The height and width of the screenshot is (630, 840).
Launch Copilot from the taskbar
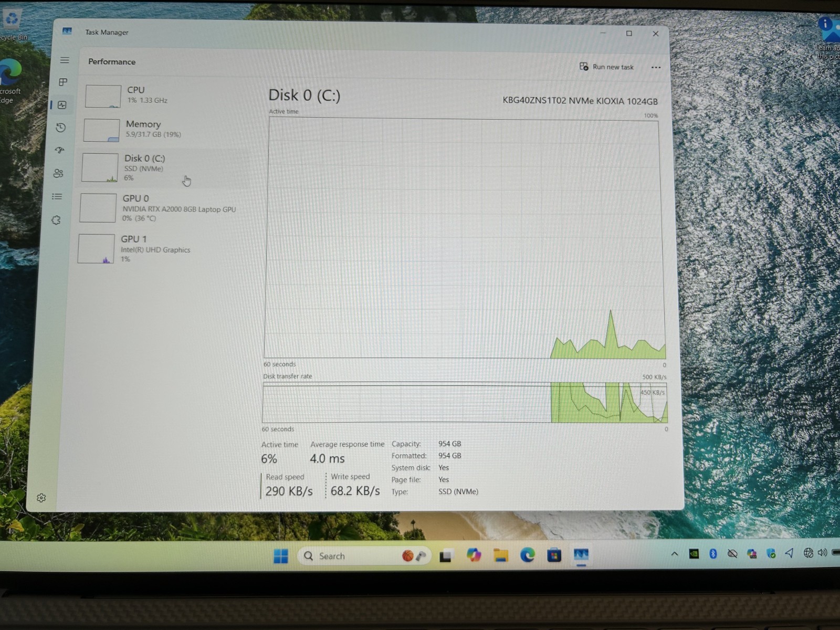coord(474,555)
